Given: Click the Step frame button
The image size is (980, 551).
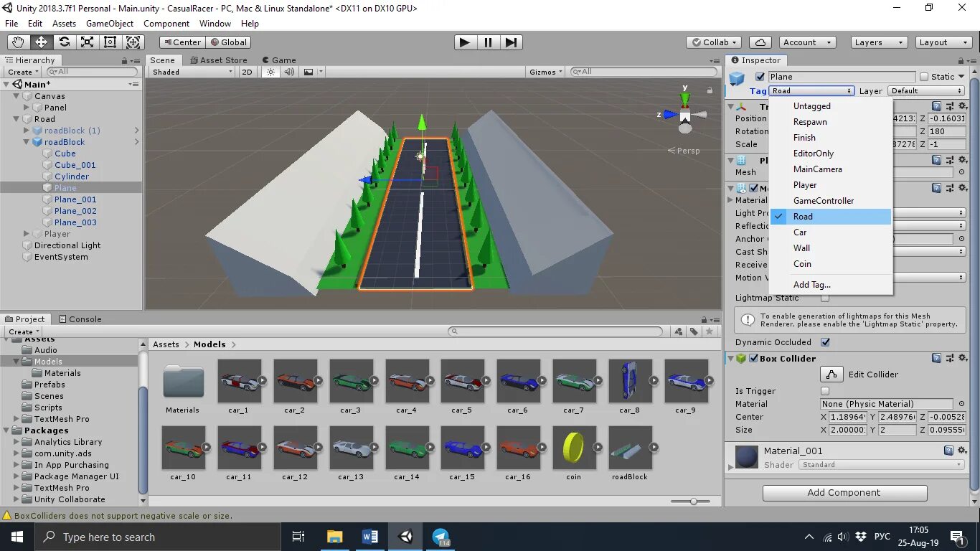Looking at the screenshot, I should [511, 42].
